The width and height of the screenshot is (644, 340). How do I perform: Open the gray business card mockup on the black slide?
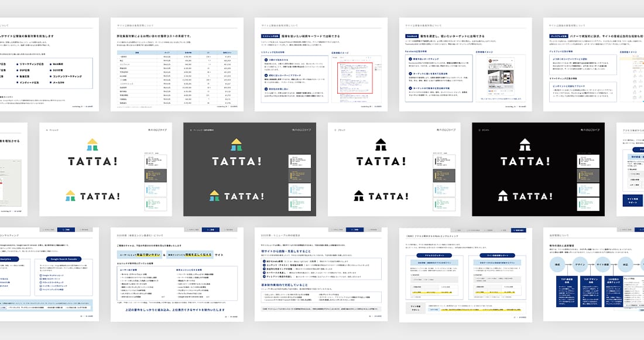[588, 175]
